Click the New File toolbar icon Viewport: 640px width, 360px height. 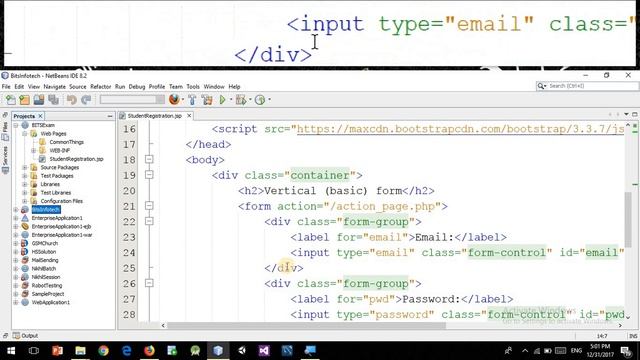point(10,100)
